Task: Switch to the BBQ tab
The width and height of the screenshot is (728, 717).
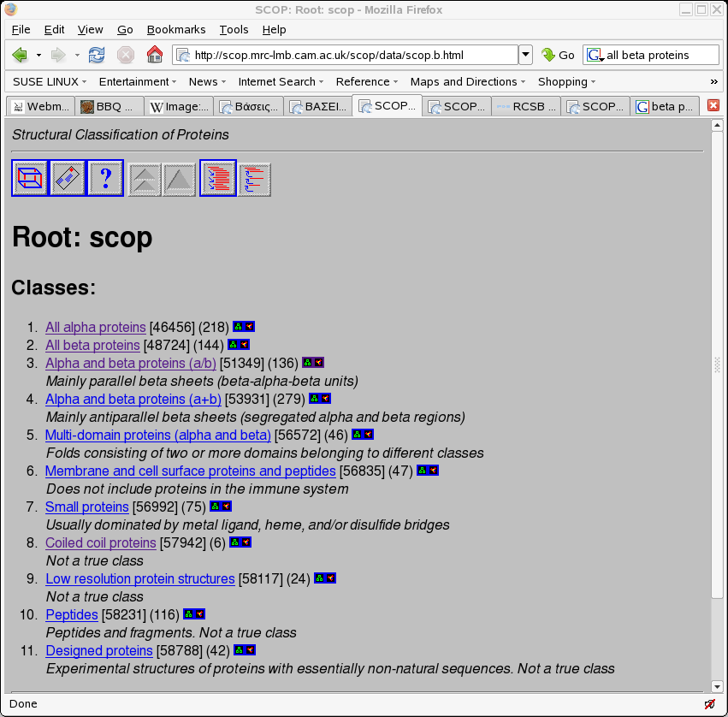Action: coord(109,106)
